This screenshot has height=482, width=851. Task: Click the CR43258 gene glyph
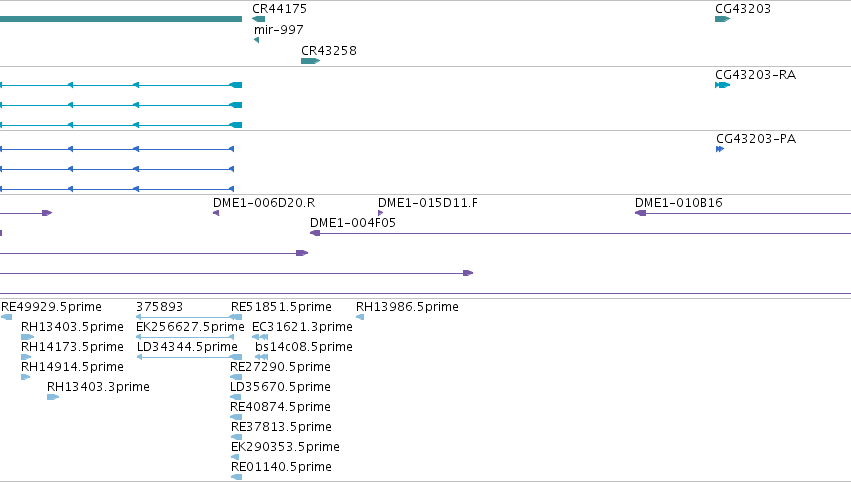pos(310,61)
